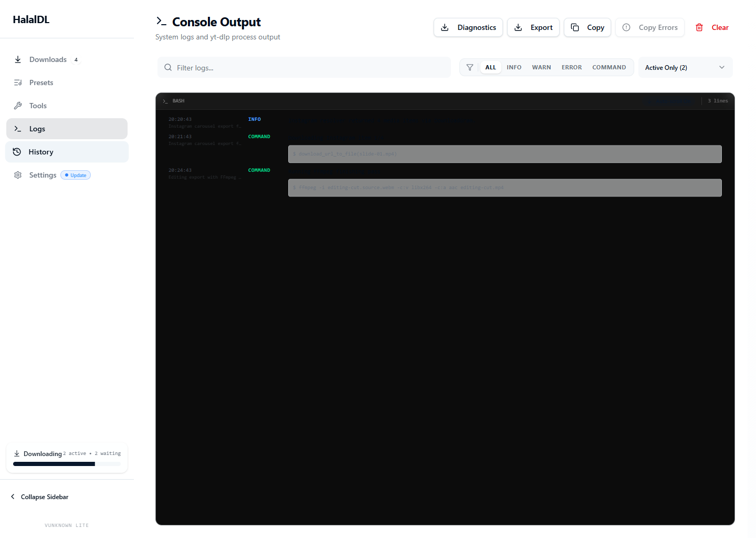This screenshot has width=756, height=538.
Task: Open the Active Only (2) dropdown
Action: point(685,67)
